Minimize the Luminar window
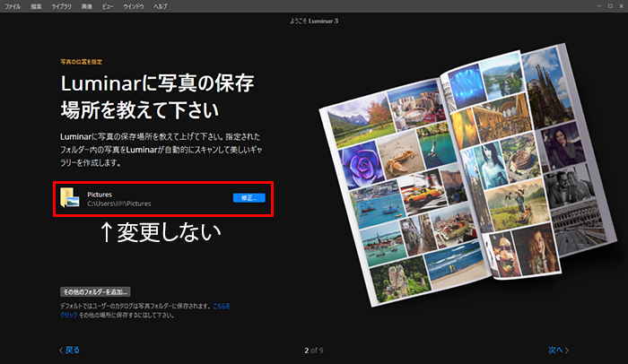The height and width of the screenshot is (364, 628). (x=599, y=6)
